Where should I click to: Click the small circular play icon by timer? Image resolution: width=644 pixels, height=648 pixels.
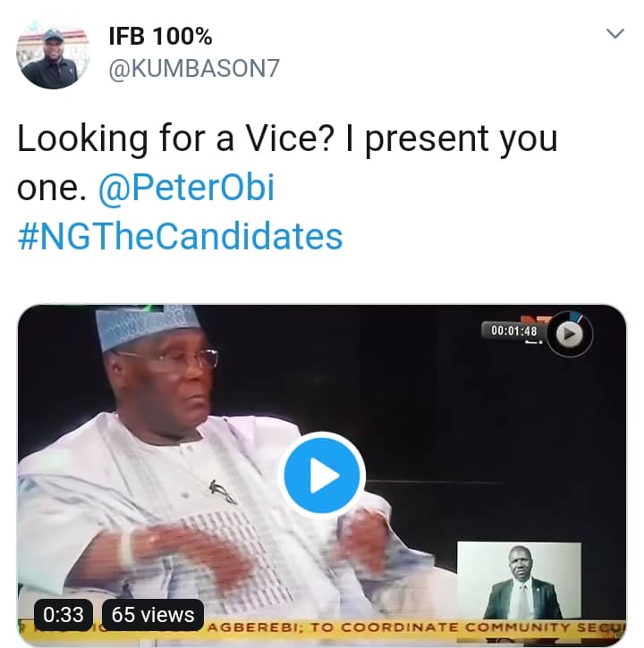coord(570,332)
